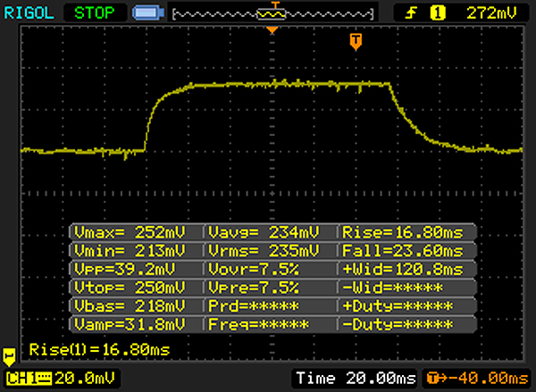Click the Vamp=31.8mV measurement

tap(130, 324)
